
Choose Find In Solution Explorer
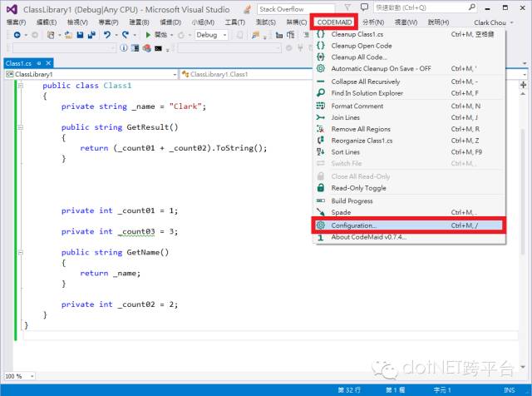(x=409, y=93)
